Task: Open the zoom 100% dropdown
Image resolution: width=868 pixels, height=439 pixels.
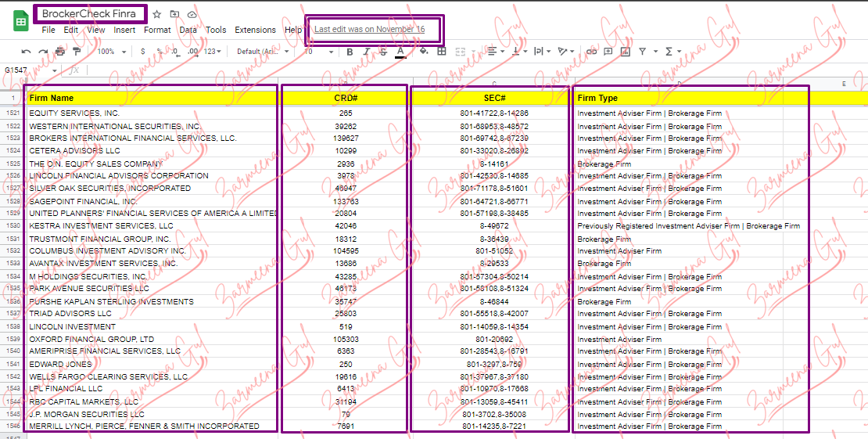Action: tap(111, 52)
